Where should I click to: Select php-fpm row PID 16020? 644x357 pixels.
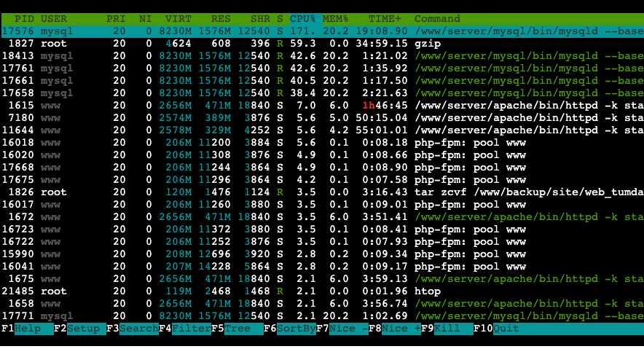click(x=323, y=155)
